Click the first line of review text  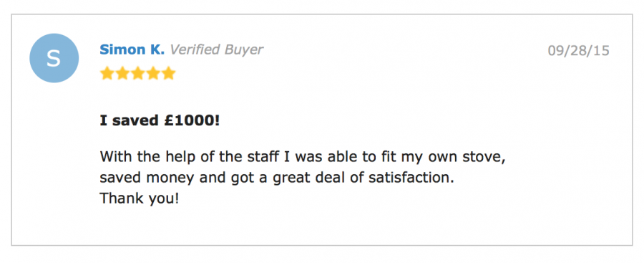[302, 157]
